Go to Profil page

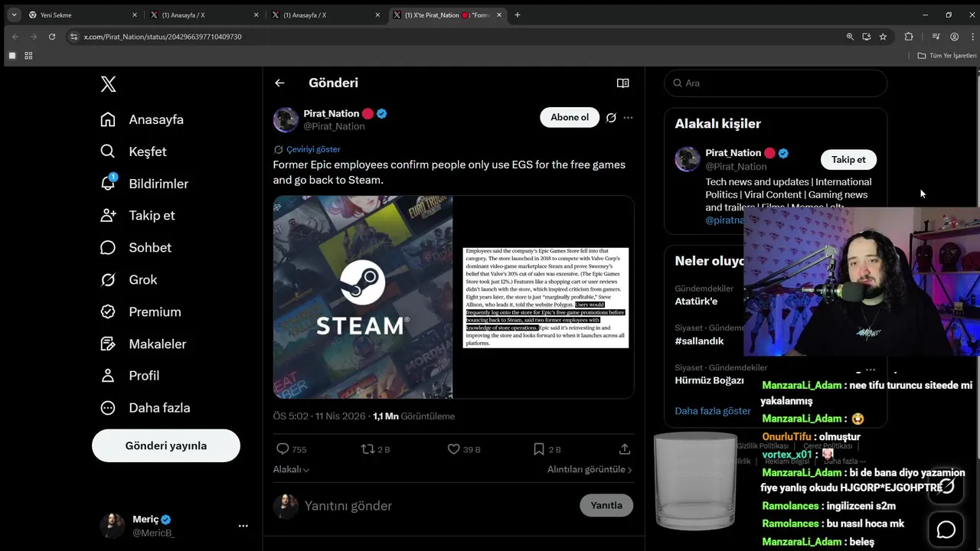[130, 376]
